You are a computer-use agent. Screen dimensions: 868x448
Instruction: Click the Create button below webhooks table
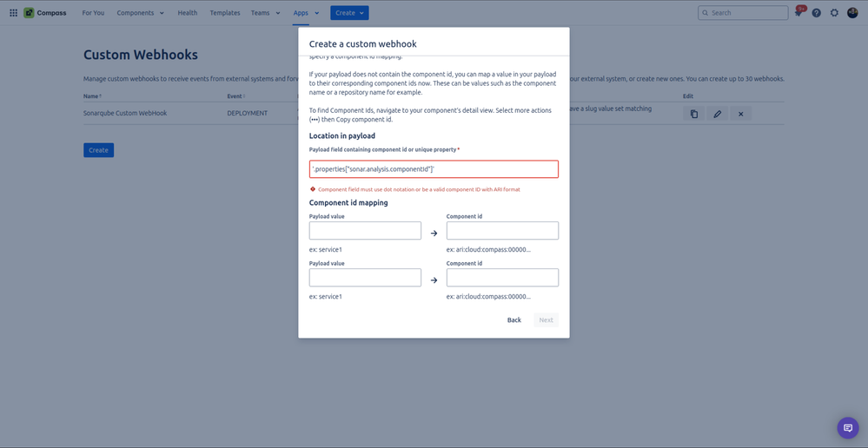pos(98,150)
